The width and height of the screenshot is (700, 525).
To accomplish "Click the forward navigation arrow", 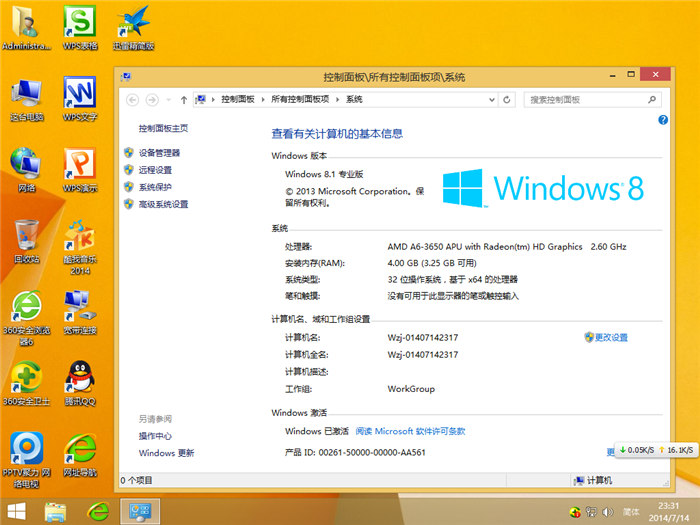I will click(x=152, y=100).
